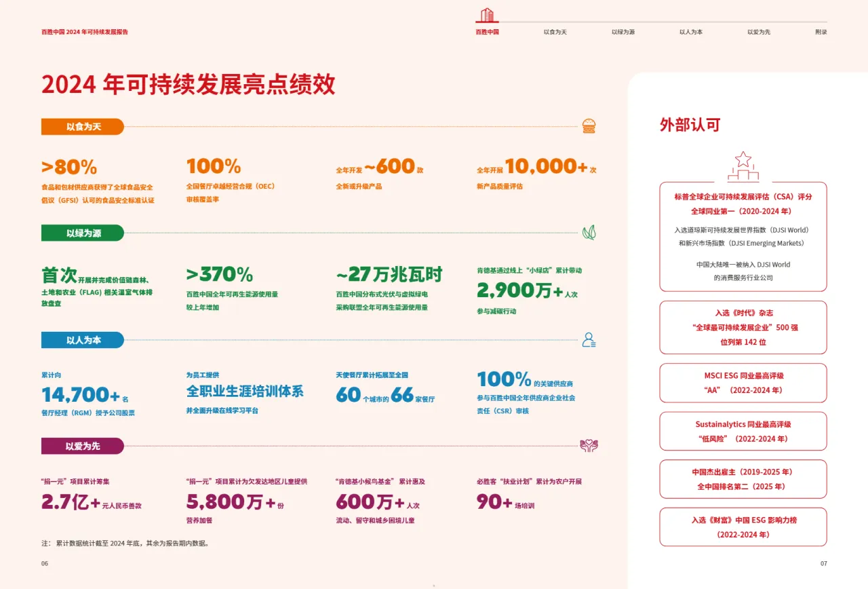The image size is (868, 589).
Task: Click the footnote starting with 注：累计数据统计
Action: pyautogui.click(x=125, y=544)
